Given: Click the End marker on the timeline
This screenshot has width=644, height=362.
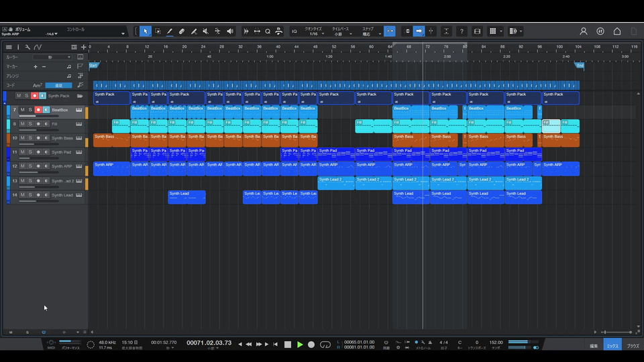Looking at the screenshot, I should [580, 65].
